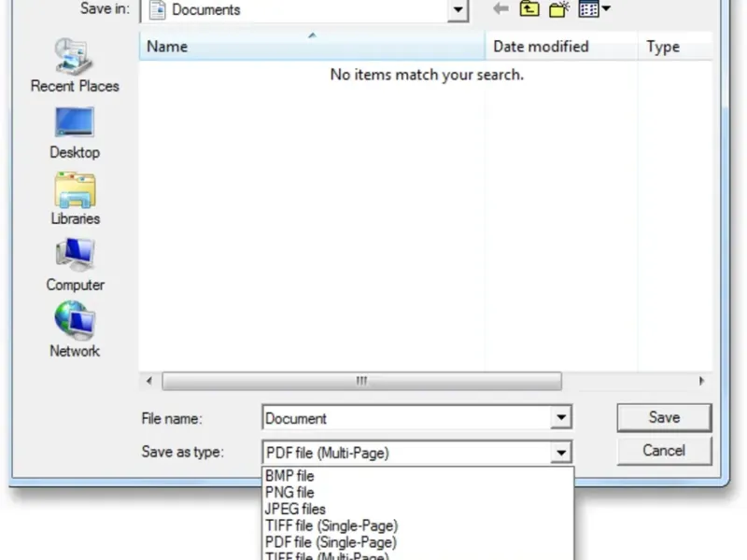Click the Back arrow icon
Screen dimensions: 747x560
(x=500, y=8)
